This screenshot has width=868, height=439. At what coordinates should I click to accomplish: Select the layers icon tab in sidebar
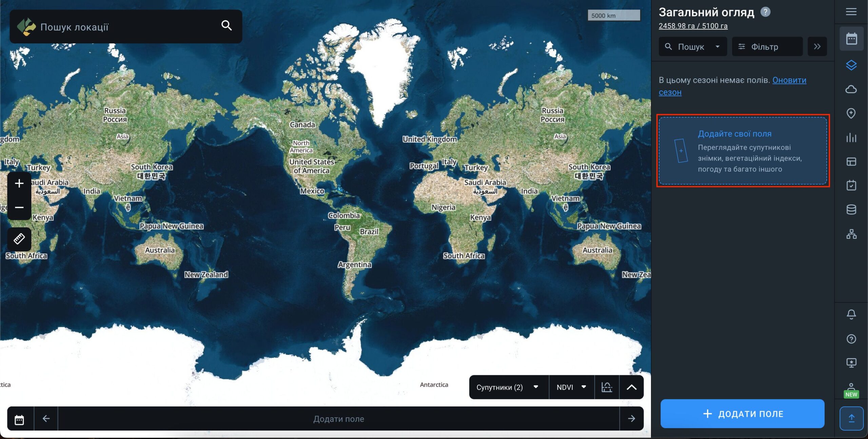[x=851, y=65]
